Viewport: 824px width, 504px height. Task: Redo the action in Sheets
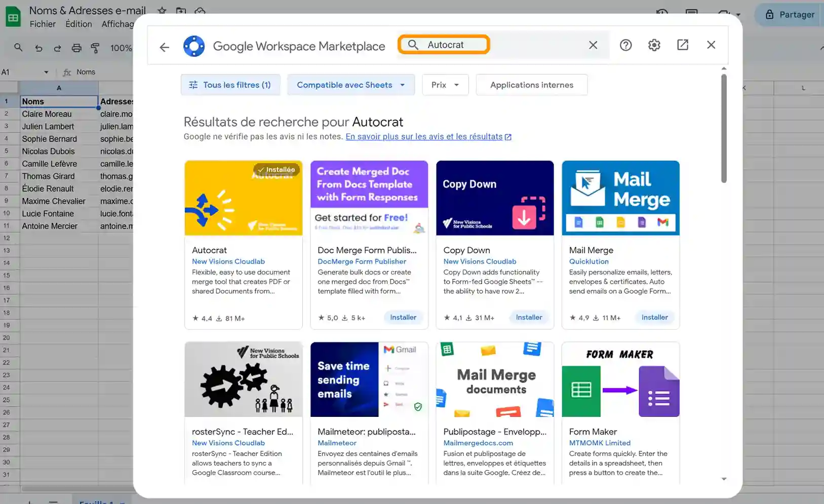pos(57,48)
